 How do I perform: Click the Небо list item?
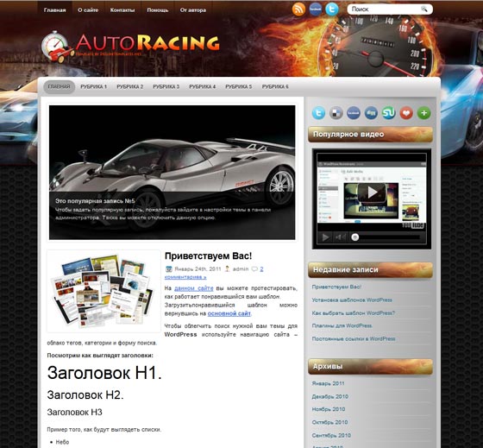pos(62,442)
